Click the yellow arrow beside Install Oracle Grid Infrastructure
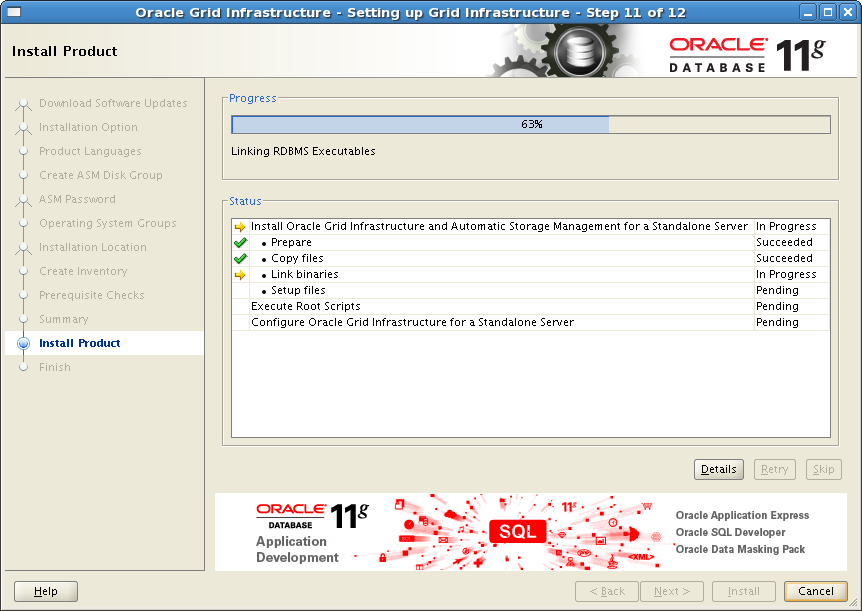Image resolution: width=862 pixels, height=611 pixels. 240,227
